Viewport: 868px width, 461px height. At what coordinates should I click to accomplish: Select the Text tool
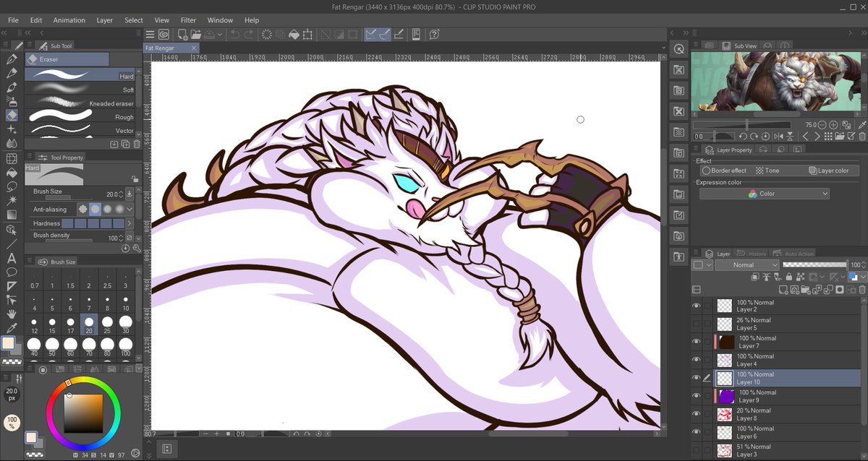pos(12,258)
